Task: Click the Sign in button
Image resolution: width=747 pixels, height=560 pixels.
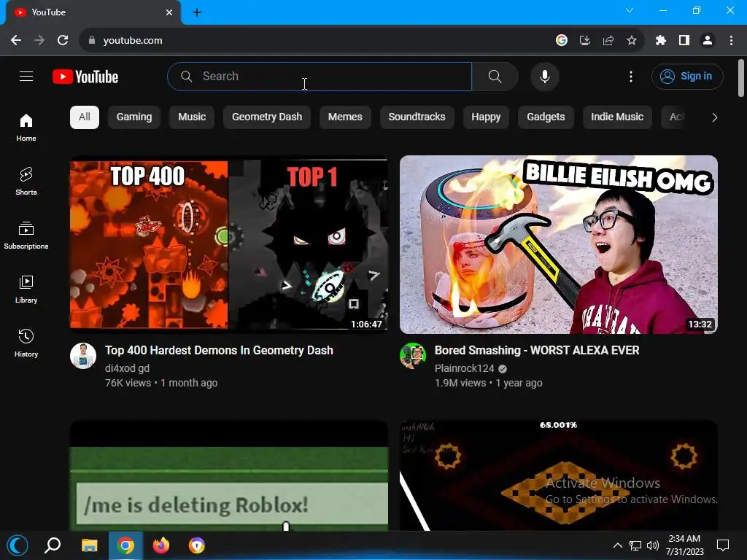Action: pos(687,76)
